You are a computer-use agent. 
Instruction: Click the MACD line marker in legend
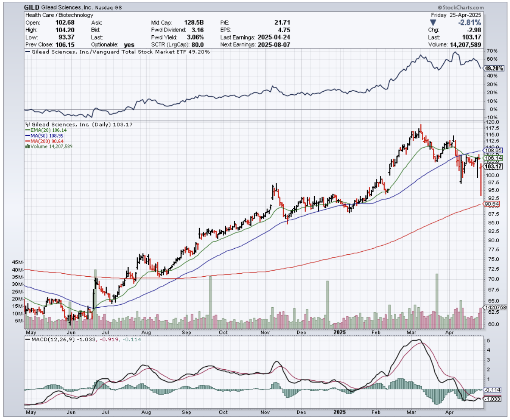[x=28, y=340]
